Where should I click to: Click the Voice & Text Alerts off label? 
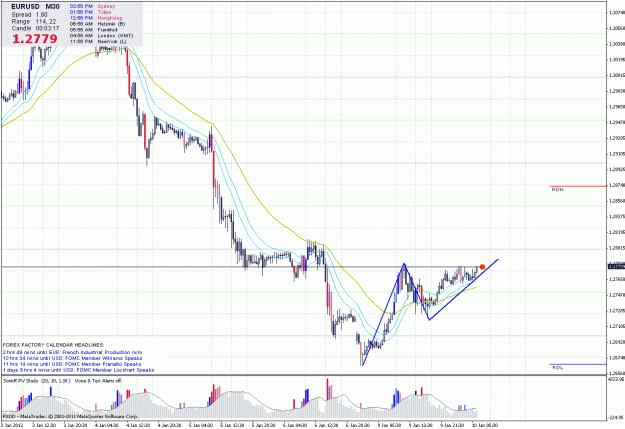tap(98, 381)
